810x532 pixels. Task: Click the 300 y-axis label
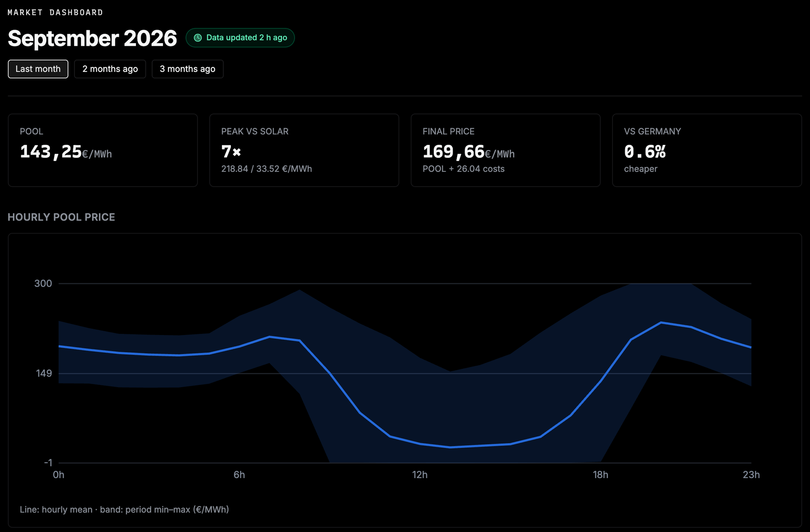[x=43, y=283]
